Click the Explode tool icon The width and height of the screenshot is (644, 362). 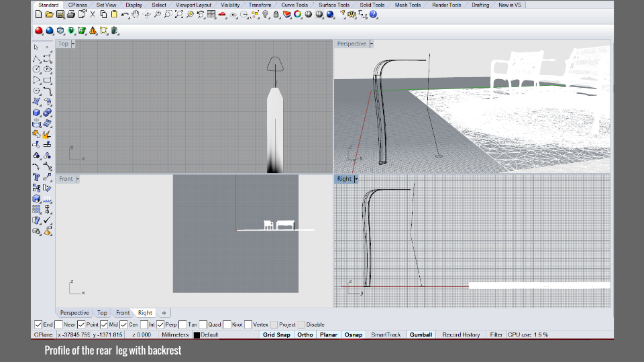pos(48,134)
